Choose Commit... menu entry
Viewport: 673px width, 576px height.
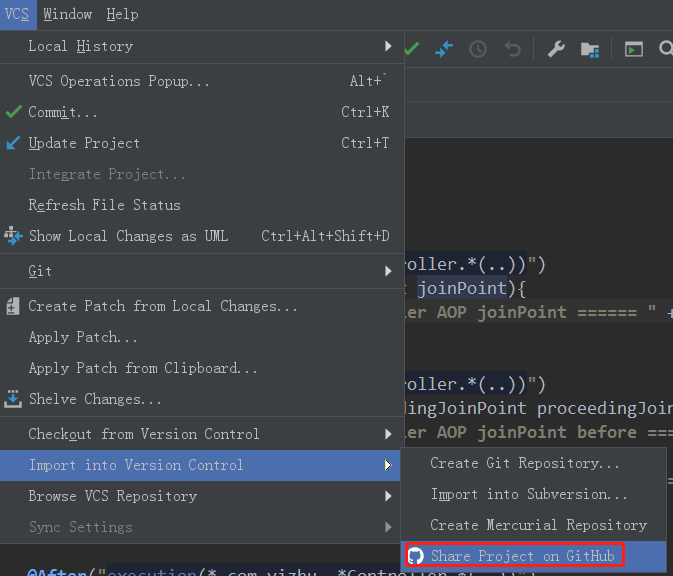pyautogui.click(x=202, y=112)
